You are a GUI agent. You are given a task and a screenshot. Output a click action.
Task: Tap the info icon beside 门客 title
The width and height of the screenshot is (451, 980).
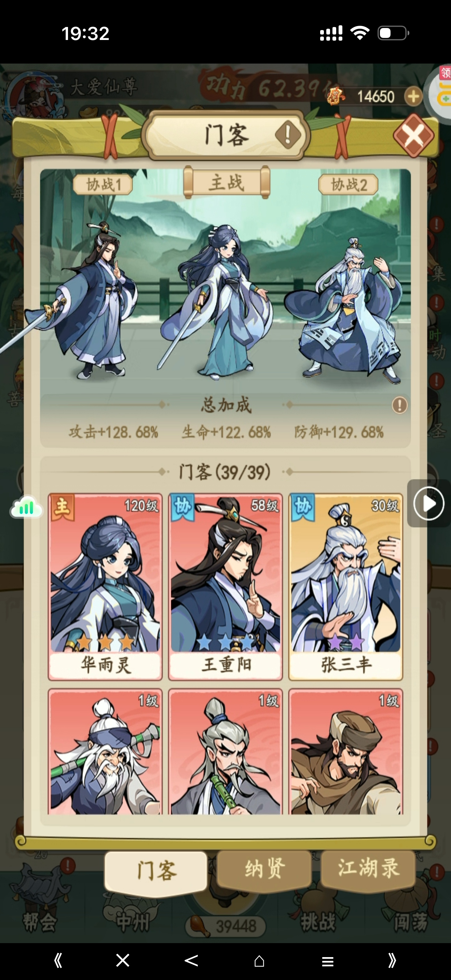pos(288,134)
